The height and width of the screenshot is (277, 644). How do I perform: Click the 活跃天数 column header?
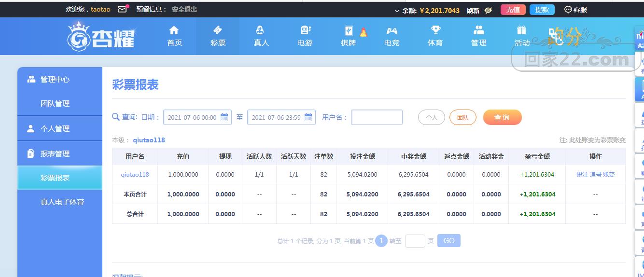coord(294,156)
